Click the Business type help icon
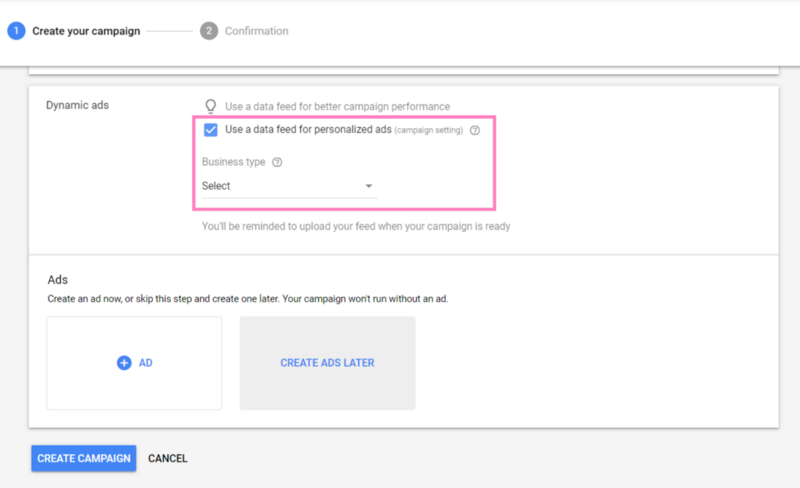This screenshot has width=800, height=488. [x=277, y=162]
